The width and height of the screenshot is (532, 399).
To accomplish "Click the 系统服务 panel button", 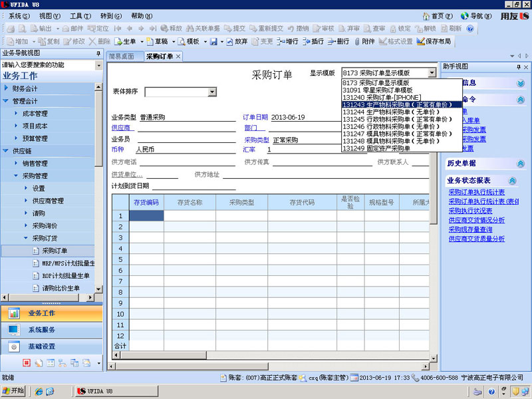I will [52, 330].
